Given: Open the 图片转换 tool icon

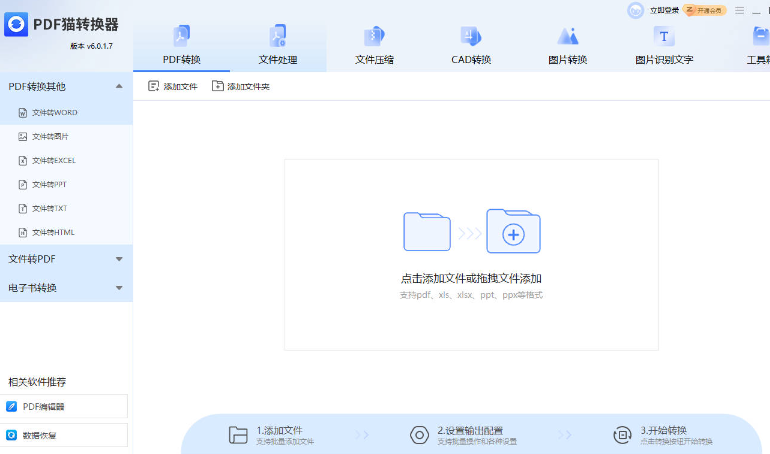Looking at the screenshot, I should click(568, 37).
